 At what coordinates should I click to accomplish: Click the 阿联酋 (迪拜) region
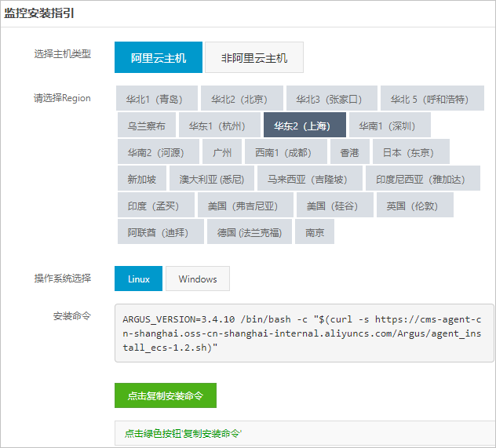tap(161, 231)
